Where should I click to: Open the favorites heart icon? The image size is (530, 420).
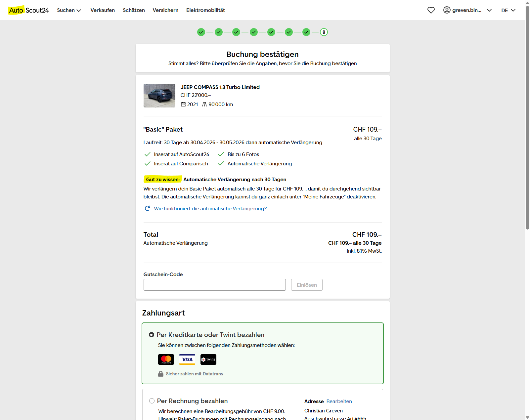(431, 10)
